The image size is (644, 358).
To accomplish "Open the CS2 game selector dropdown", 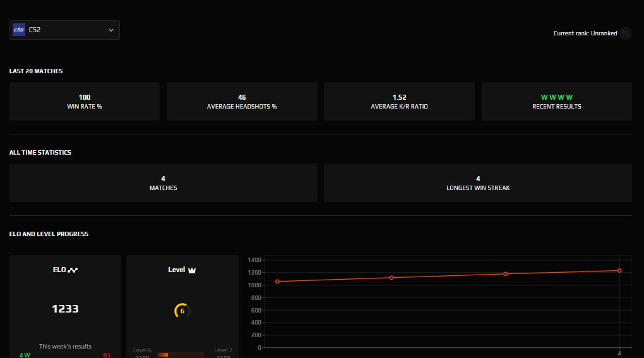I will pos(64,30).
